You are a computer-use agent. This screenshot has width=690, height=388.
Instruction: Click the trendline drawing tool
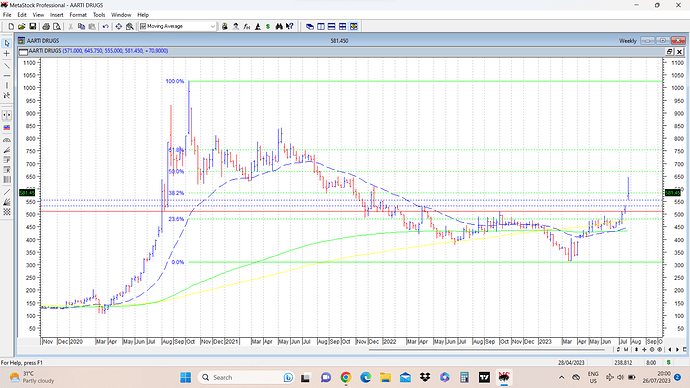[x=7, y=66]
